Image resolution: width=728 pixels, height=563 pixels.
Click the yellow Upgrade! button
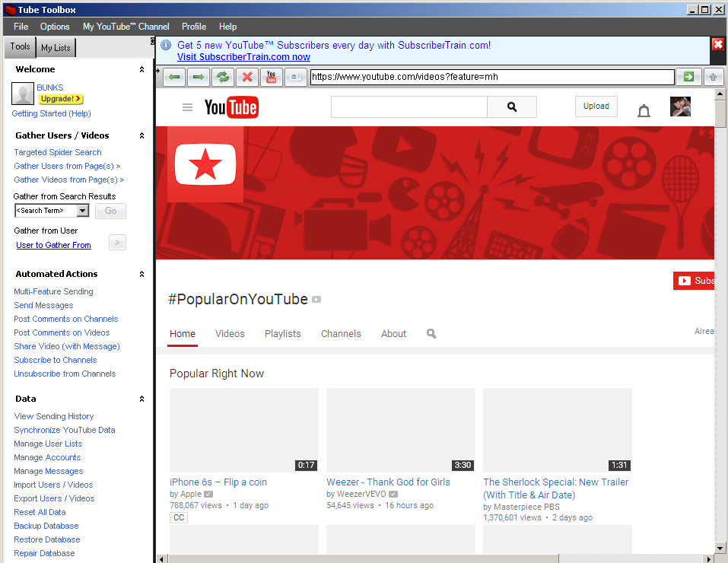coord(61,99)
